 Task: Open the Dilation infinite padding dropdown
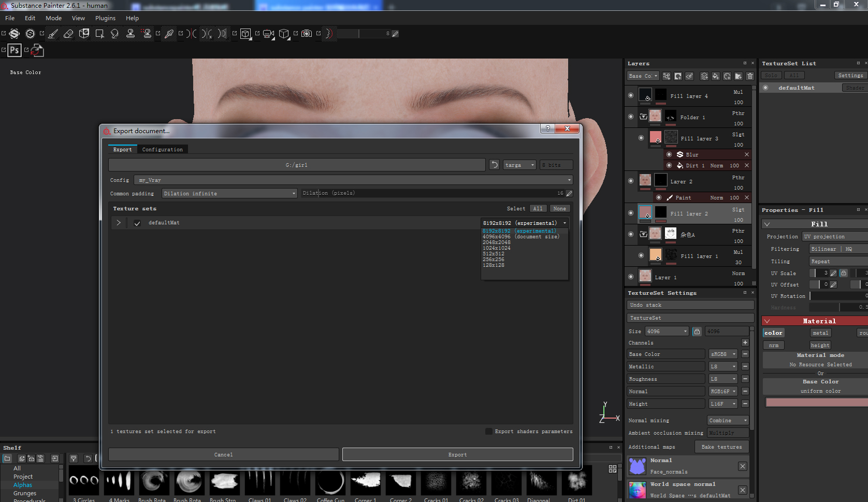[229, 193]
